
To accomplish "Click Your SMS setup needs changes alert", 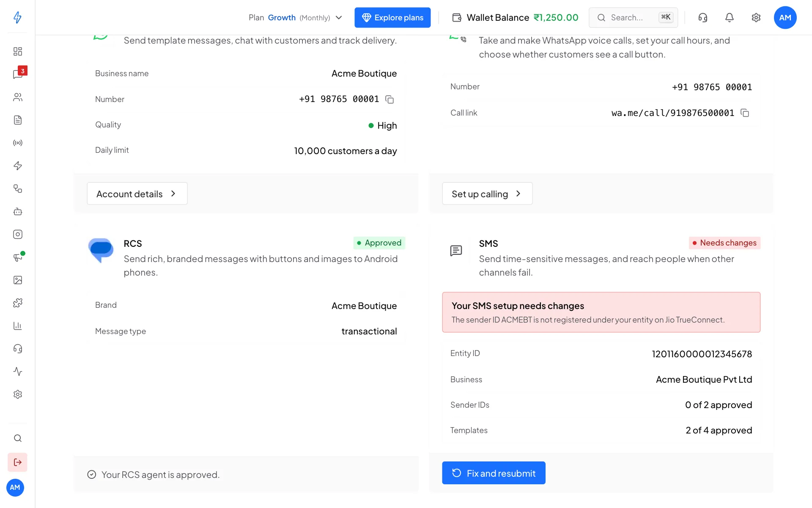I will click(601, 312).
